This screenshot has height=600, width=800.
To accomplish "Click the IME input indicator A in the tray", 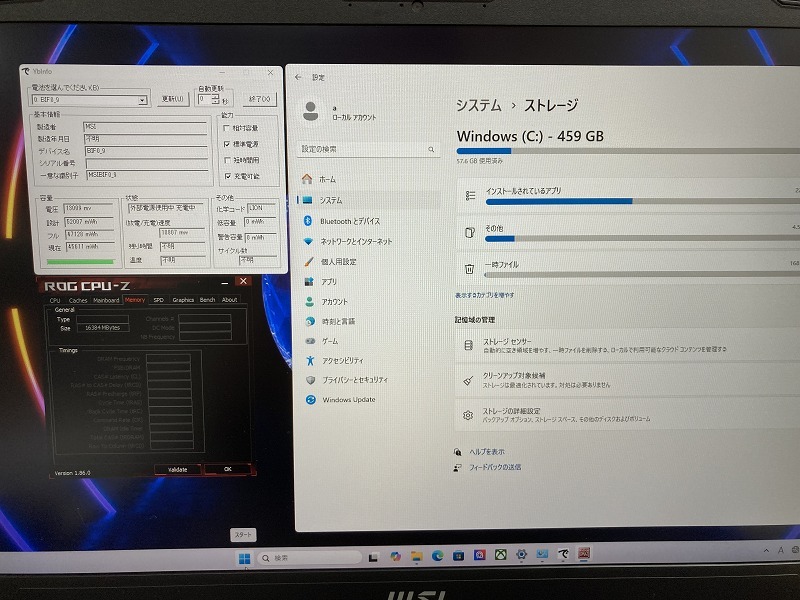I will coord(781,550).
